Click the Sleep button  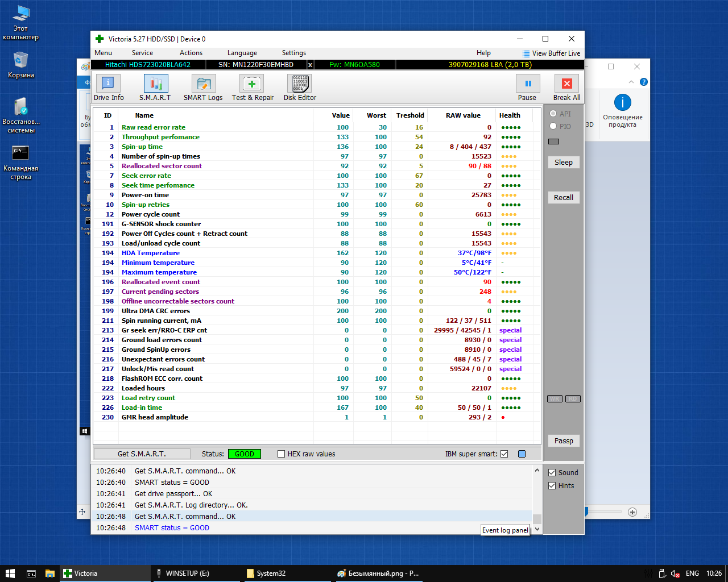(564, 163)
